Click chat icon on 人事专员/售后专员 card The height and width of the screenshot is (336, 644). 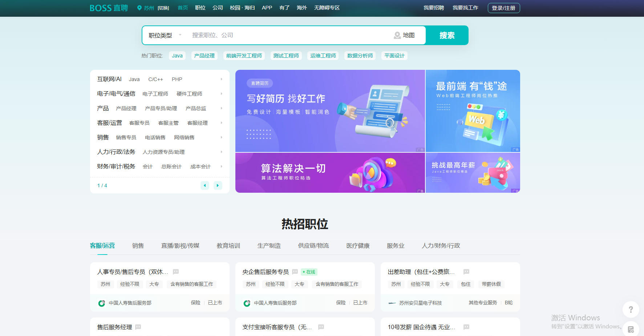[x=176, y=272]
